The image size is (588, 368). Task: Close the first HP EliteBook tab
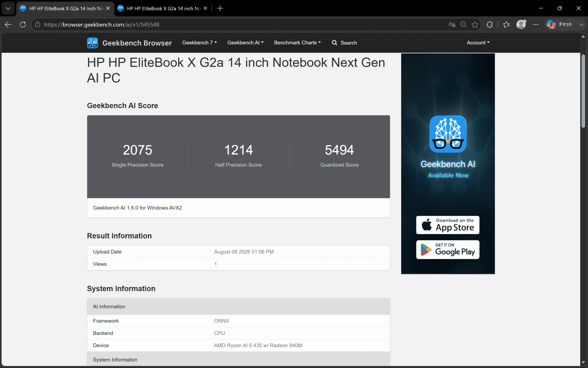(108, 8)
